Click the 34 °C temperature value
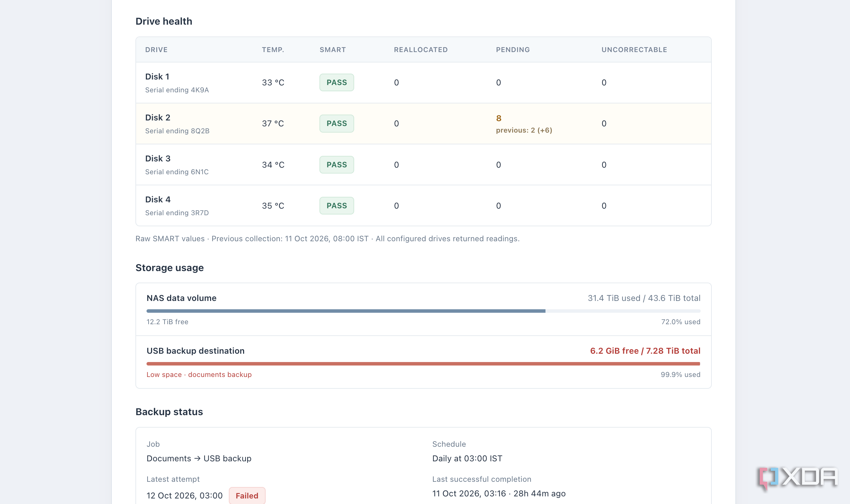The width and height of the screenshot is (850, 504). (x=273, y=165)
